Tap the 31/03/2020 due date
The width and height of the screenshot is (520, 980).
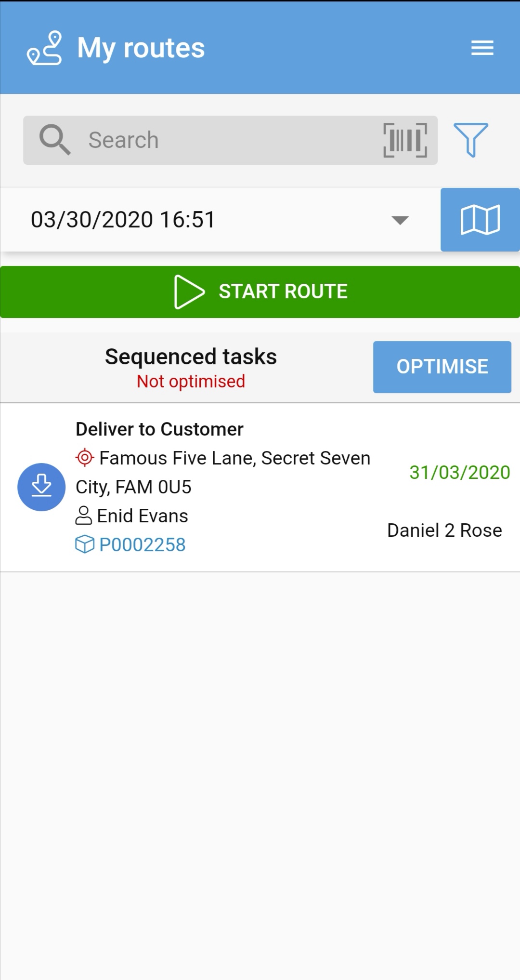point(460,472)
